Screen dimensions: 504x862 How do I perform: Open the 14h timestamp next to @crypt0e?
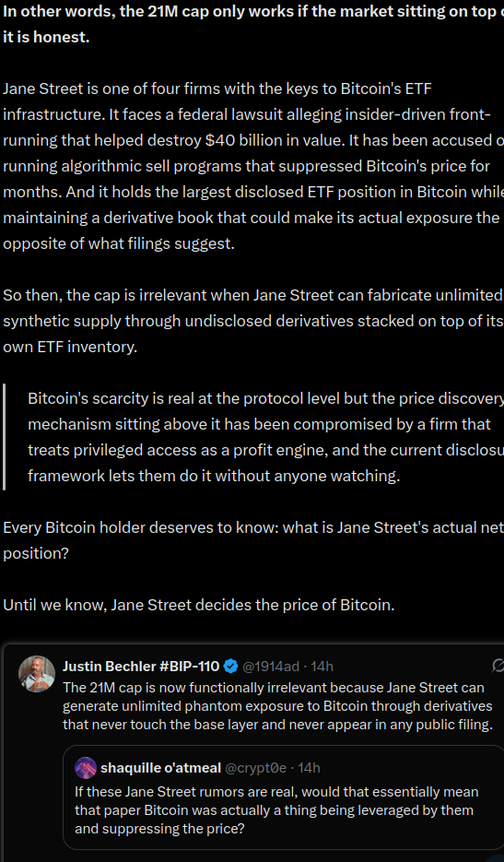309,767
